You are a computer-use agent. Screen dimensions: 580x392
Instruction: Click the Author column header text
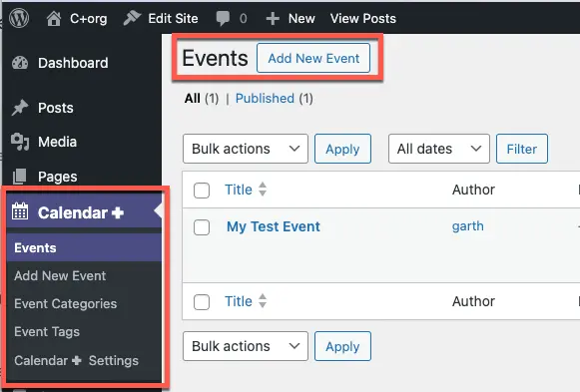[473, 190]
